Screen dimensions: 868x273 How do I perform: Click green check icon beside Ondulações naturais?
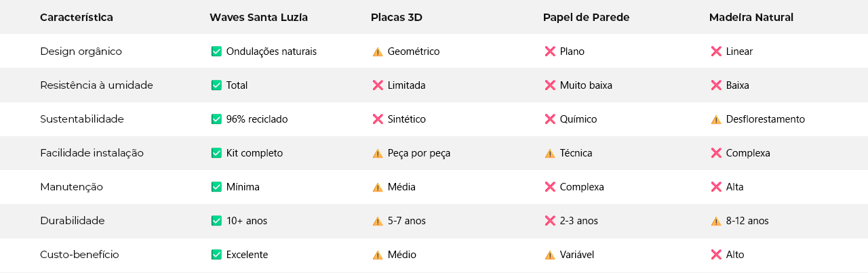pyautogui.click(x=216, y=51)
